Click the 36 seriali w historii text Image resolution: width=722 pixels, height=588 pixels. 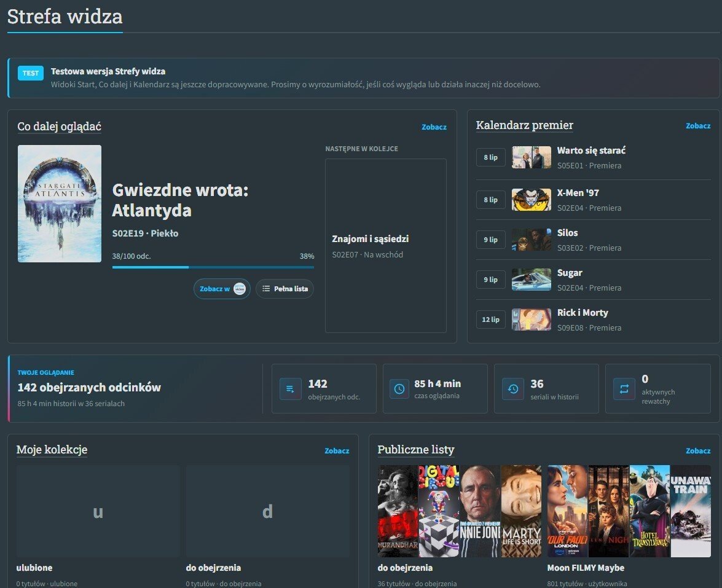pyautogui.click(x=554, y=390)
